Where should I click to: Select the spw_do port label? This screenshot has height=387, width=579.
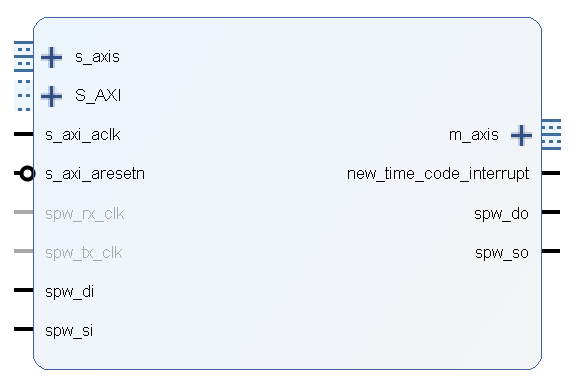click(501, 214)
